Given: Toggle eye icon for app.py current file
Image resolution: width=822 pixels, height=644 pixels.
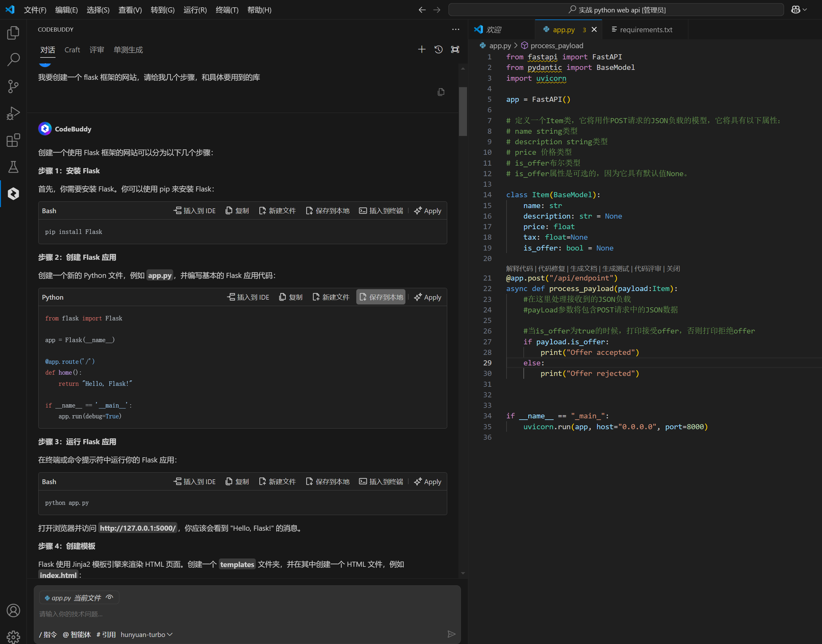Looking at the screenshot, I should (110, 597).
